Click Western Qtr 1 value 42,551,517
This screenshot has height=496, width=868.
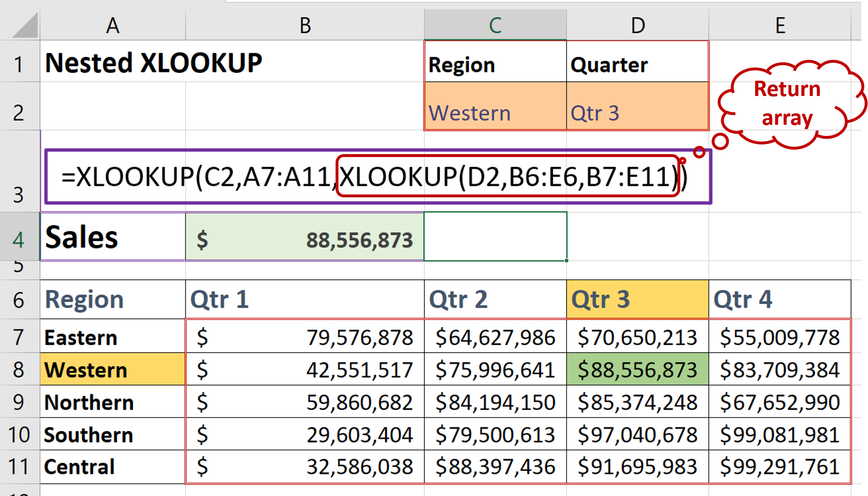click(305, 369)
